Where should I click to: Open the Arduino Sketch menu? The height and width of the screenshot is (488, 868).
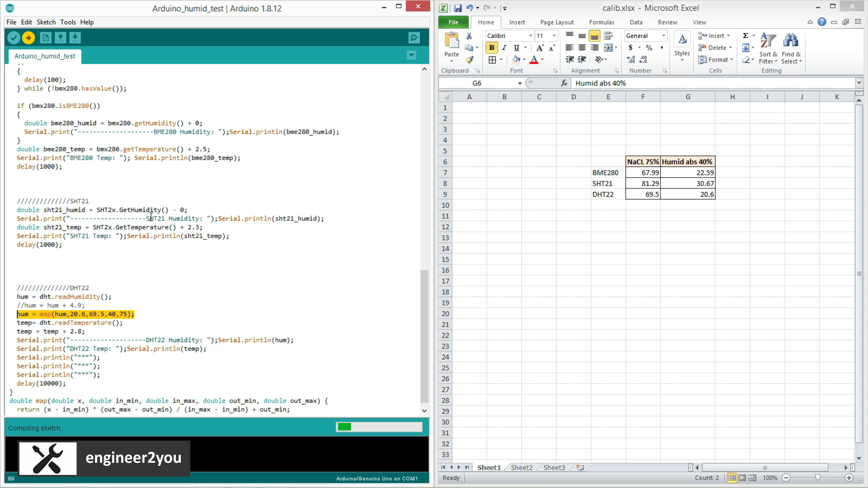pos(46,22)
